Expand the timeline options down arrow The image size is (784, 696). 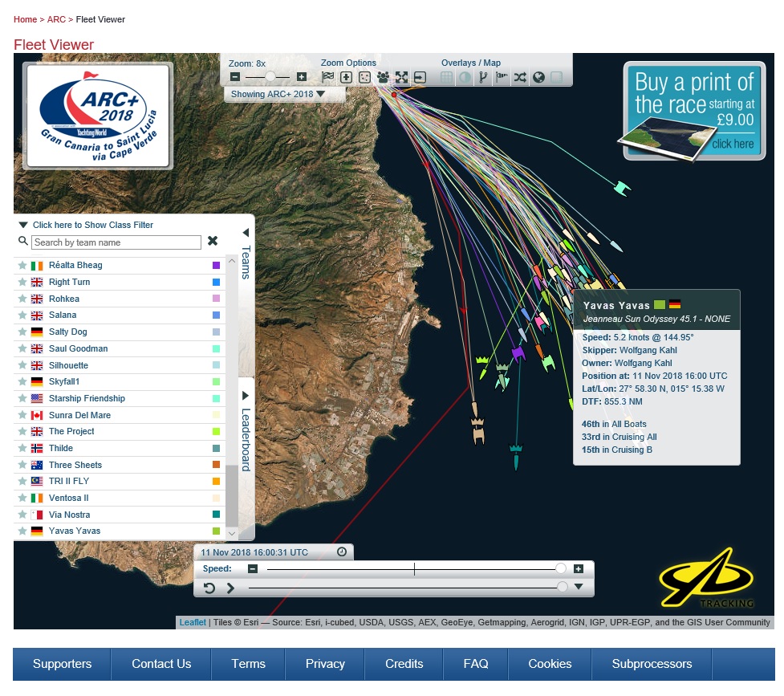click(579, 587)
